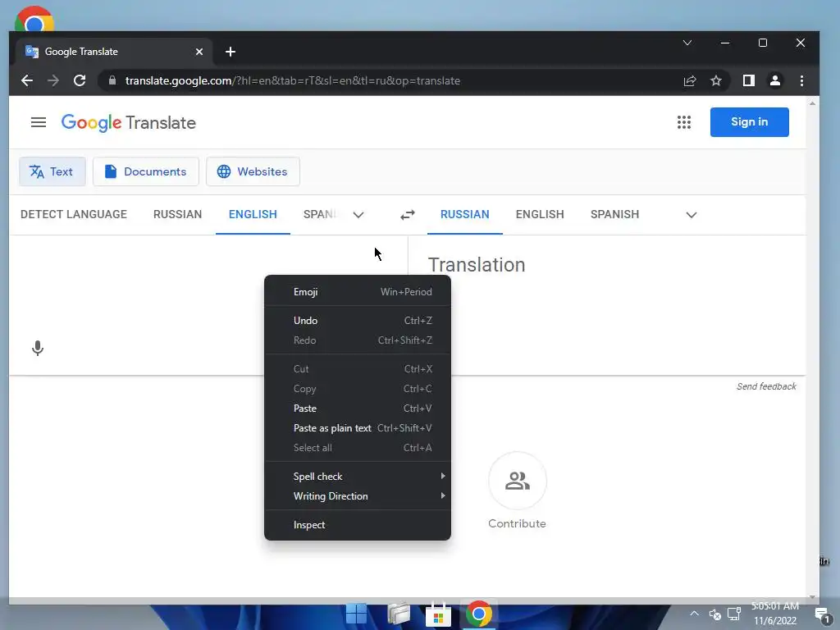Select English as the target language
This screenshot has width=840, height=630.
coord(540,214)
